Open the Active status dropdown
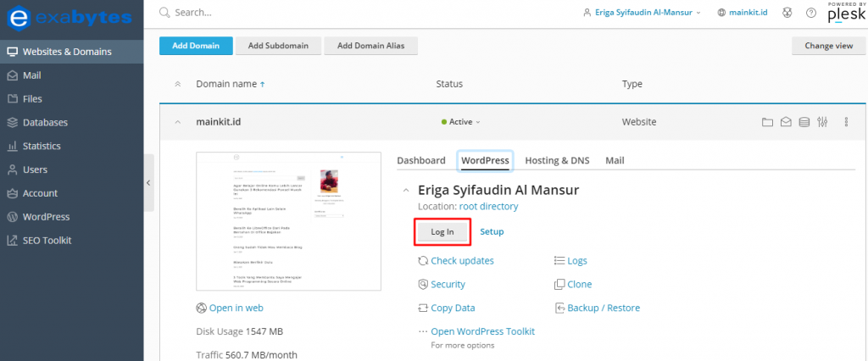The width and height of the screenshot is (868, 361). point(460,122)
